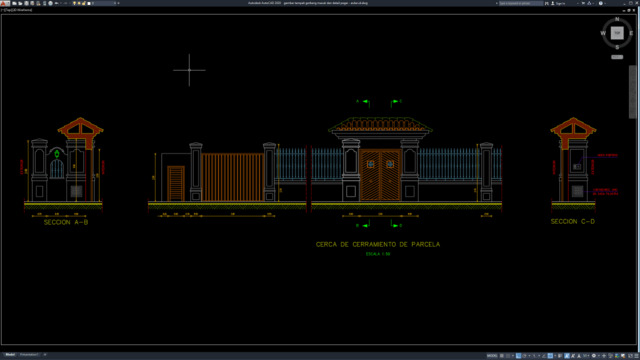Image resolution: width=640 pixels, height=360 pixels.
Task: Open Customize Quick Access Toolbar arrow
Action: pyautogui.click(x=118, y=3)
